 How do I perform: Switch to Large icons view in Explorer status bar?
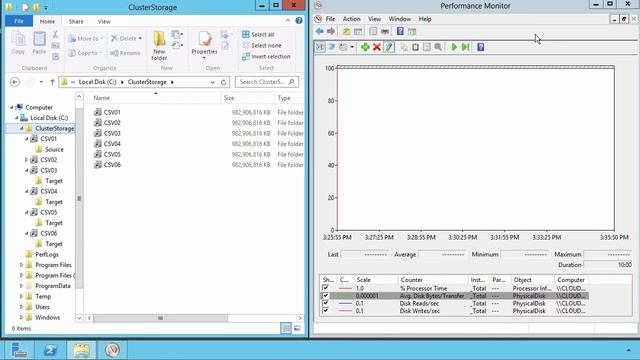(x=297, y=328)
